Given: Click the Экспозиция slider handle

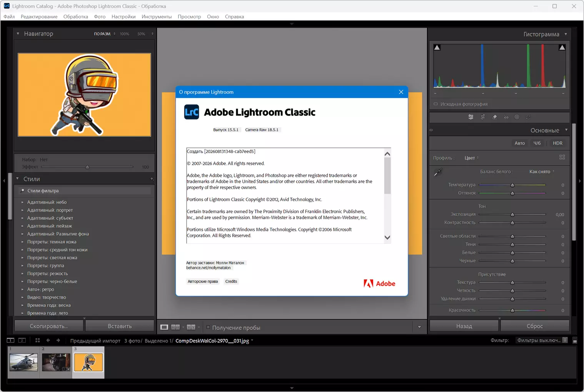Looking at the screenshot, I should [x=512, y=215].
